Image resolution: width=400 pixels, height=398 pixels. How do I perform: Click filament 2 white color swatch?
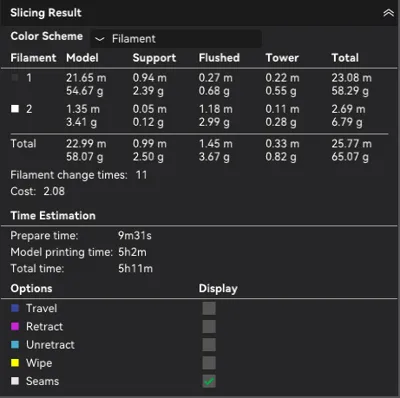pos(15,109)
